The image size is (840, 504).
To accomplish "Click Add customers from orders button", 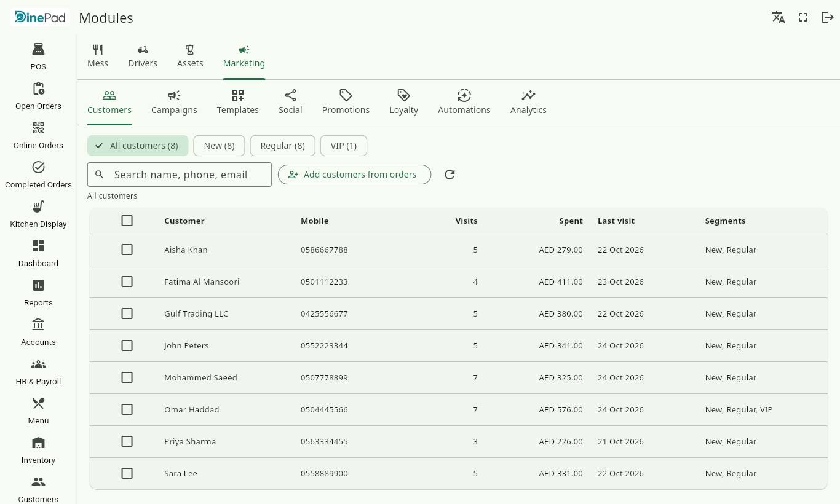I will 354,175.
